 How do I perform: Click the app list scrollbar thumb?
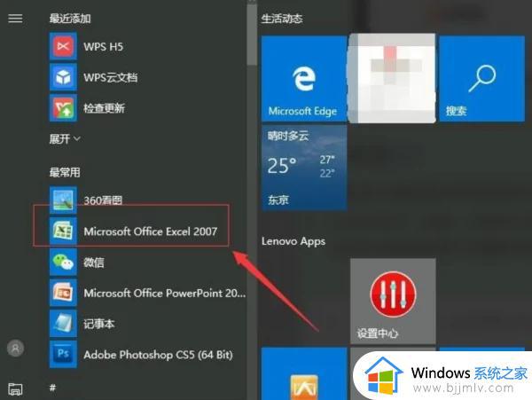pos(252,35)
